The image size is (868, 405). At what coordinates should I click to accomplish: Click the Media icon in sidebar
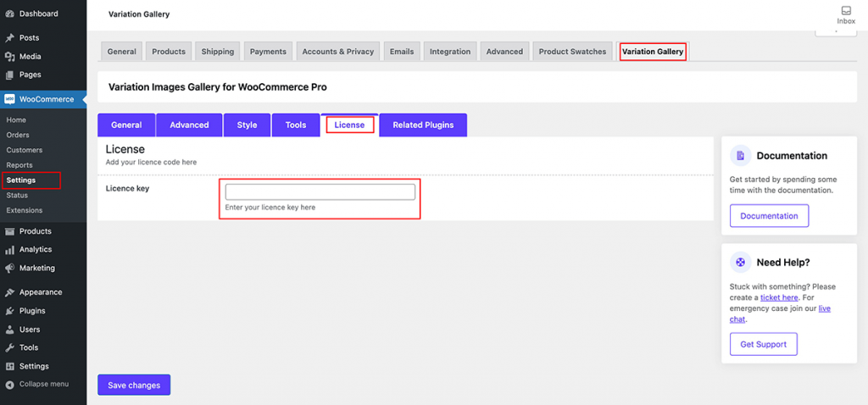click(x=9, y=57)
